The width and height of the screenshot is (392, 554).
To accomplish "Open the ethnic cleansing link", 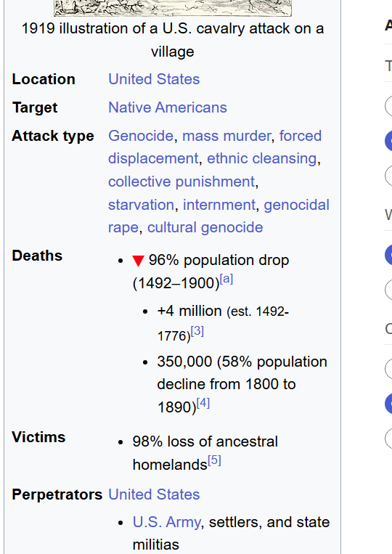I will [261, 158].
